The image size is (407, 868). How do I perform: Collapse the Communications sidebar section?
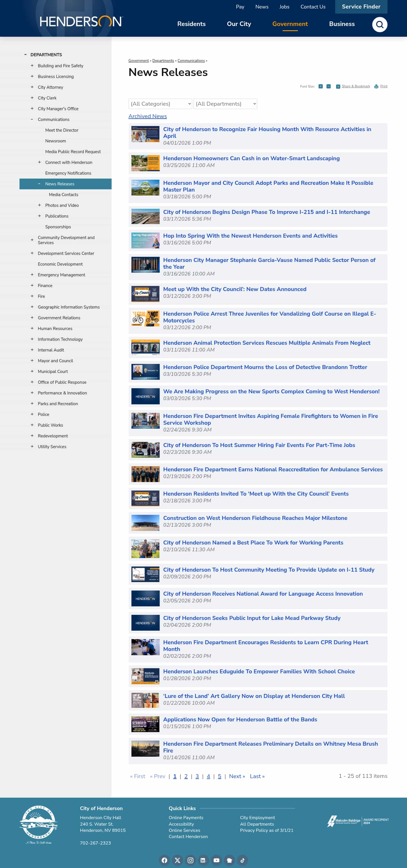(x=32, y=119)
